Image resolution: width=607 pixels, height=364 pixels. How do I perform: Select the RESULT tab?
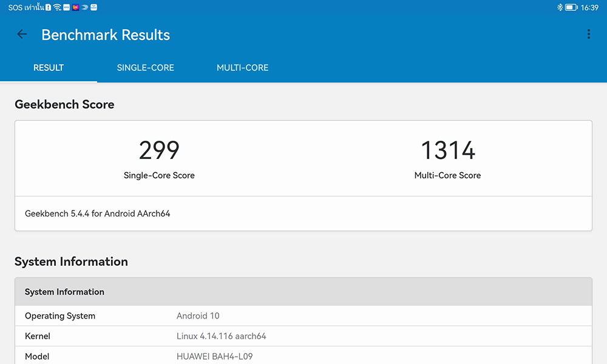point(49,68)
